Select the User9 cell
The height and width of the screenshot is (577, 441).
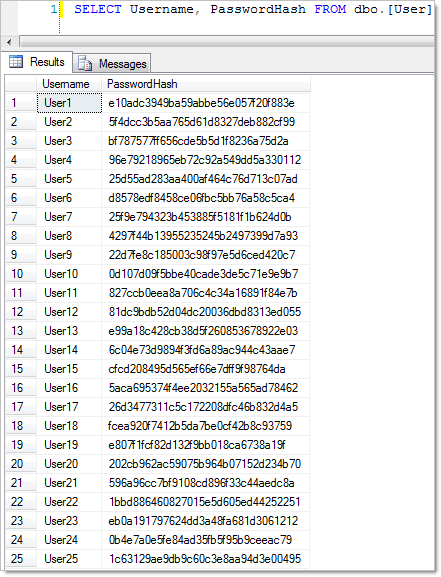point(69,255)
